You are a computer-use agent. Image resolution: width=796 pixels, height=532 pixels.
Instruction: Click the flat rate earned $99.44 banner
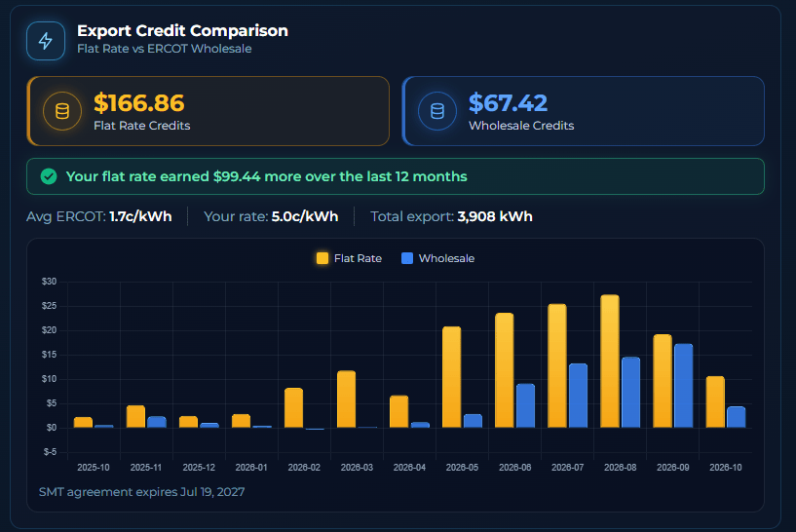point(396,176)
